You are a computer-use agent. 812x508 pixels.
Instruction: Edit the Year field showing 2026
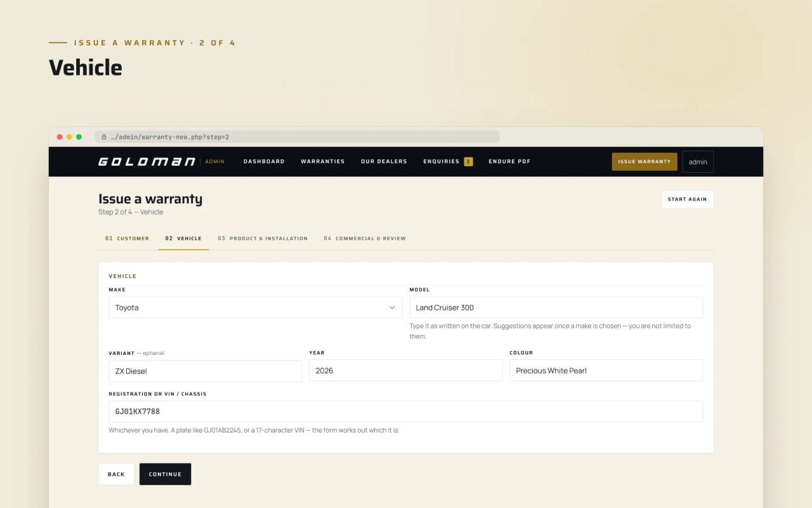click(x=406, y=370)
